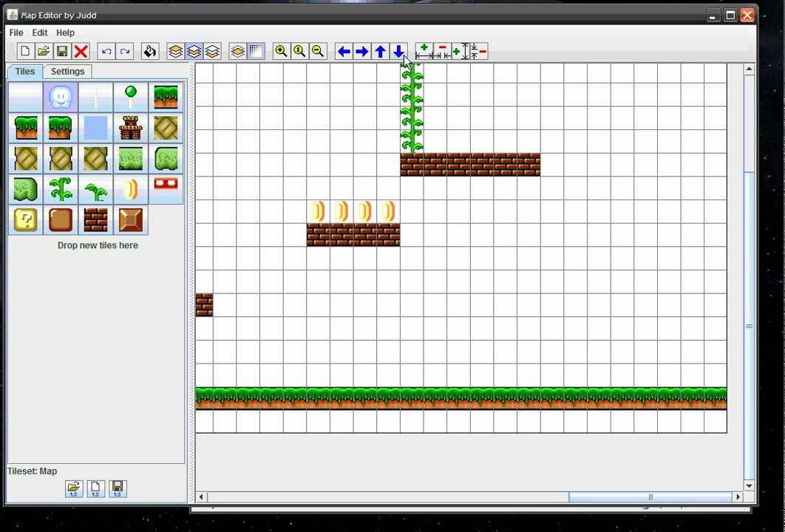The image size is (785, 532).
Task: Select the yellow question mark block tile
Action: [x=26, y=219]
